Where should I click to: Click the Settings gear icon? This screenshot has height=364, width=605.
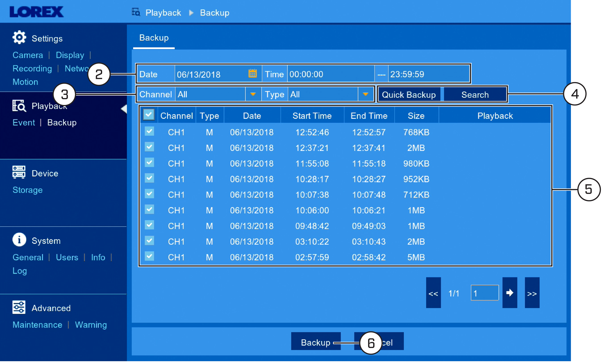tap(19, 38)
